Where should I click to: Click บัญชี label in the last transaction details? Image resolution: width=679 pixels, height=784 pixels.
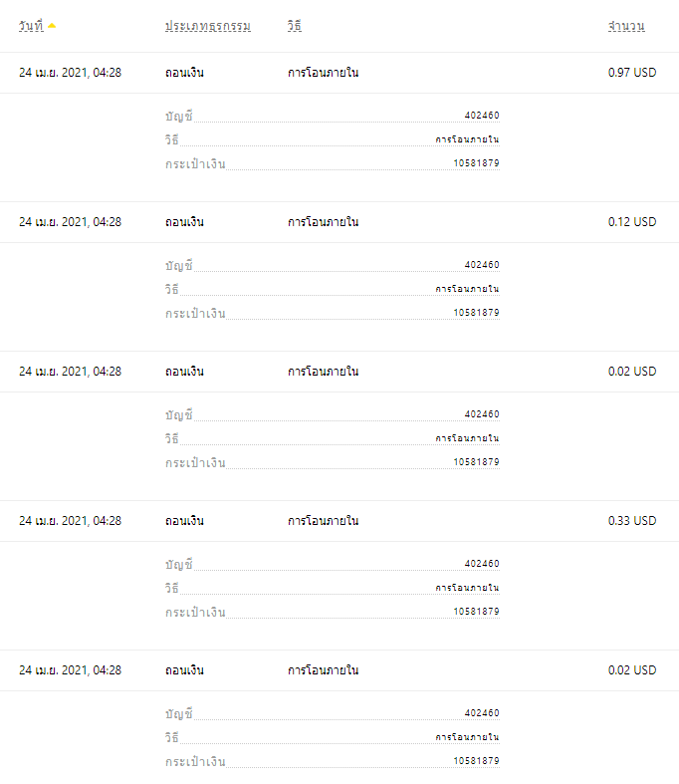(179, 713)
